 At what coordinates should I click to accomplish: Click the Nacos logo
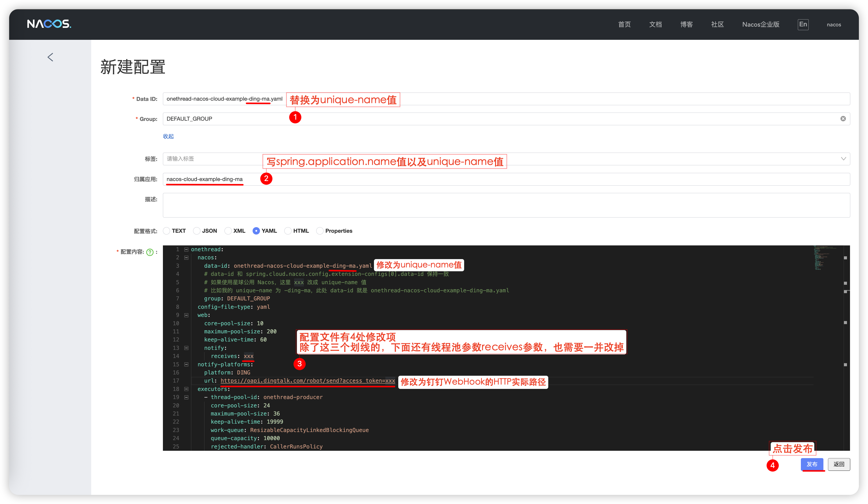click(49, 24)
